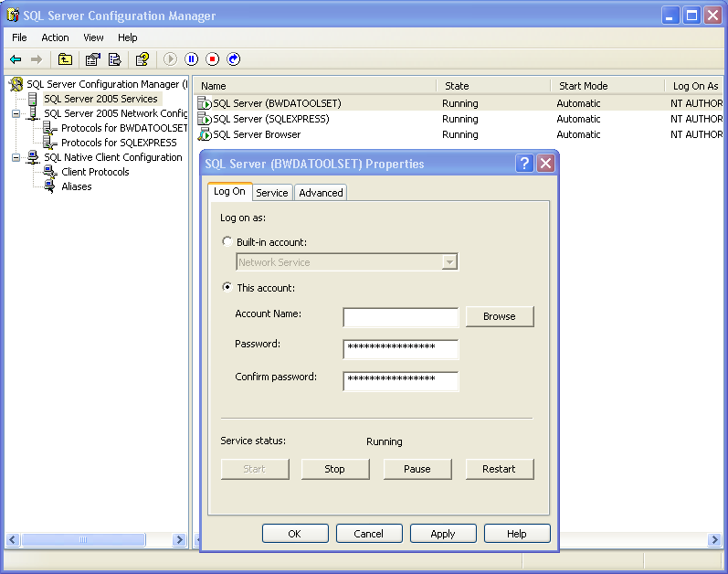This screenshot has width=728, height=574.
Task: Open Properties from the toolbar icon
Action: pos(92,59)
